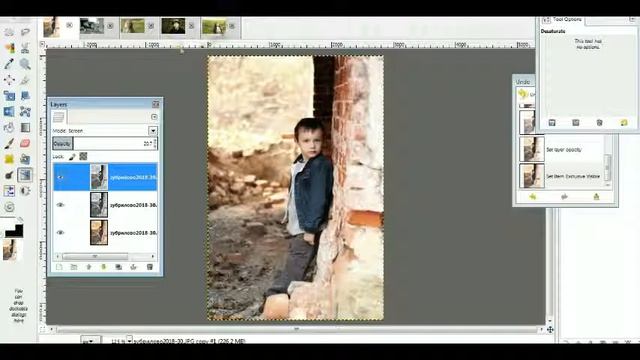
Task: Select the Paintbrush tool
Action: click(x=9, y=143)
